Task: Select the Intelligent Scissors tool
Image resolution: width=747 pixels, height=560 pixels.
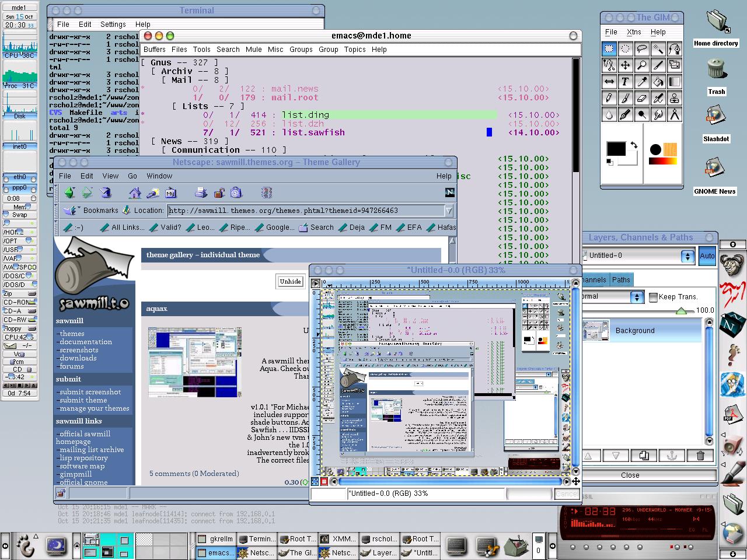Action: 609,65
